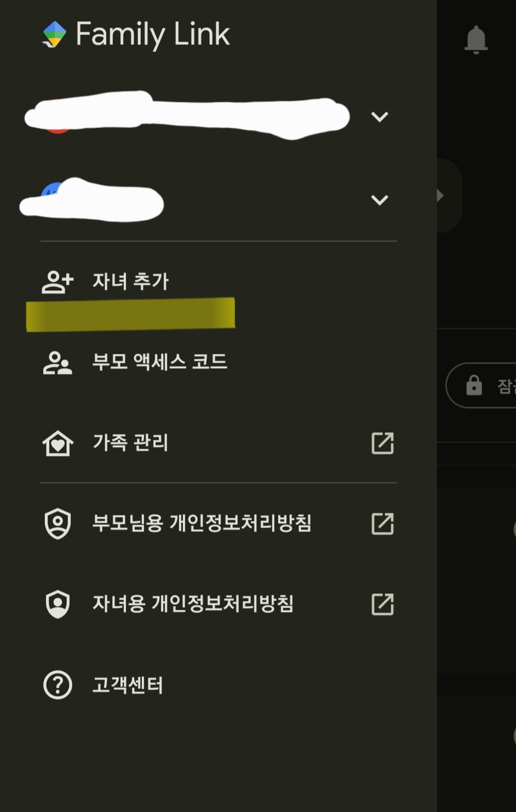The height and width of the screenshot is (812, 516).
Task: Click the shield icon for children's privacy policy
Action: (58, 604)
